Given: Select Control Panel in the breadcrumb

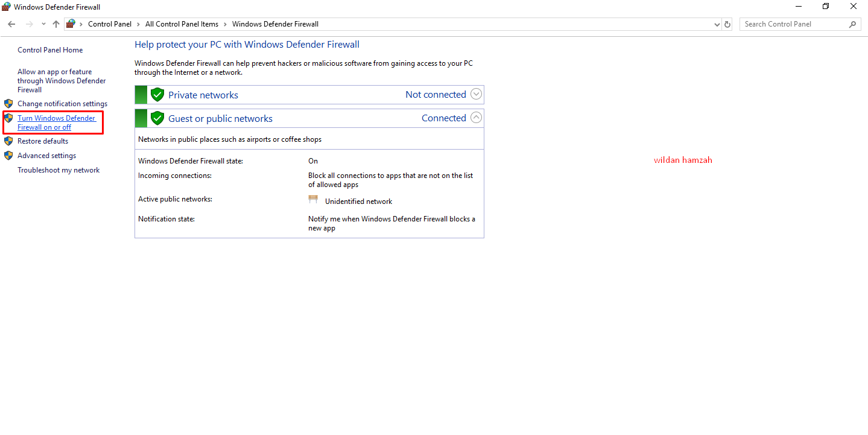Looking at the screenshot, I should (110, 24).
